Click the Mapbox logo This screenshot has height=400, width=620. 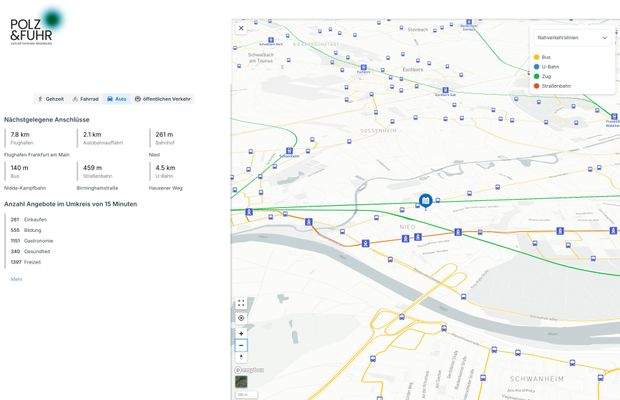click(x=250, y=370)
